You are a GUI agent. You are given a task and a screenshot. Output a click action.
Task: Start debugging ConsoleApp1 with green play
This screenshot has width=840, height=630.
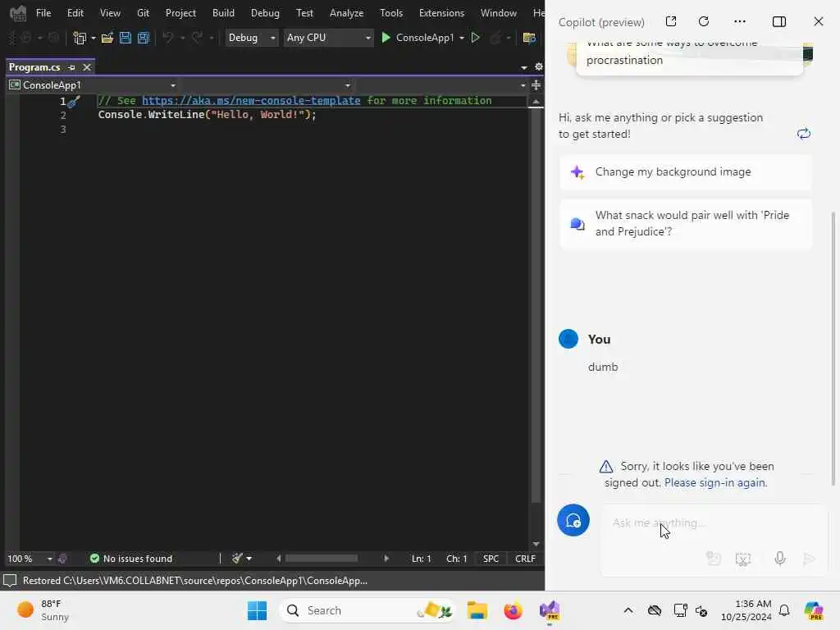[386, 38]
